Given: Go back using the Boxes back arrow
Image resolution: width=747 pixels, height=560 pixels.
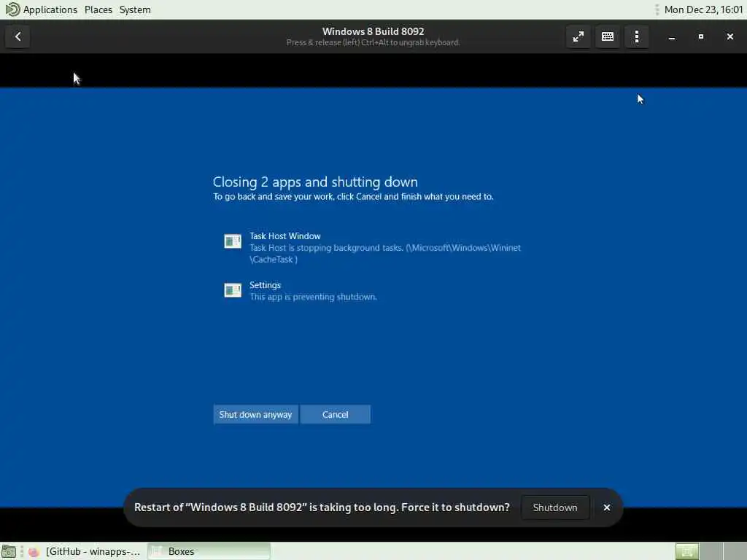Looking at the screenshot, I should (x=18, y=36).
